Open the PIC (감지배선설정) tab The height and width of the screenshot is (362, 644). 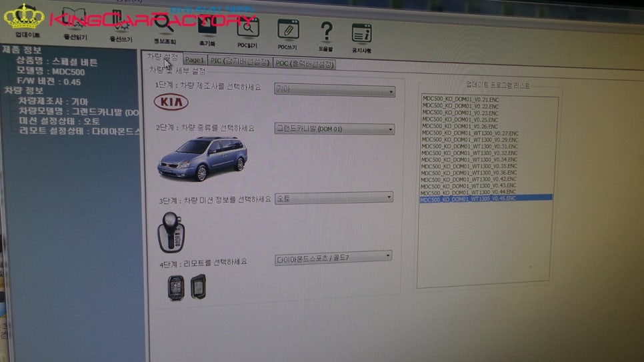(240, 61)
